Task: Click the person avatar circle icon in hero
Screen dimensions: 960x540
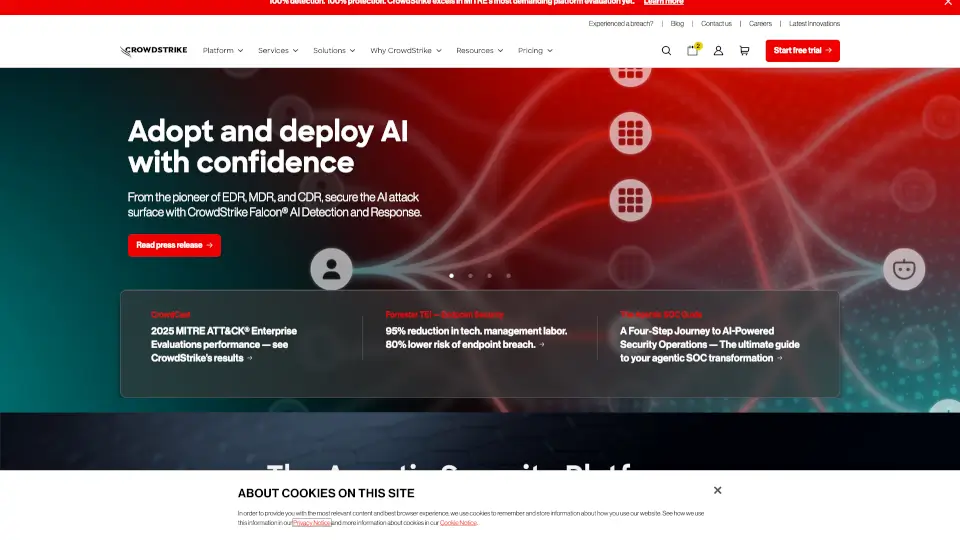Action: tap(331, 269)
